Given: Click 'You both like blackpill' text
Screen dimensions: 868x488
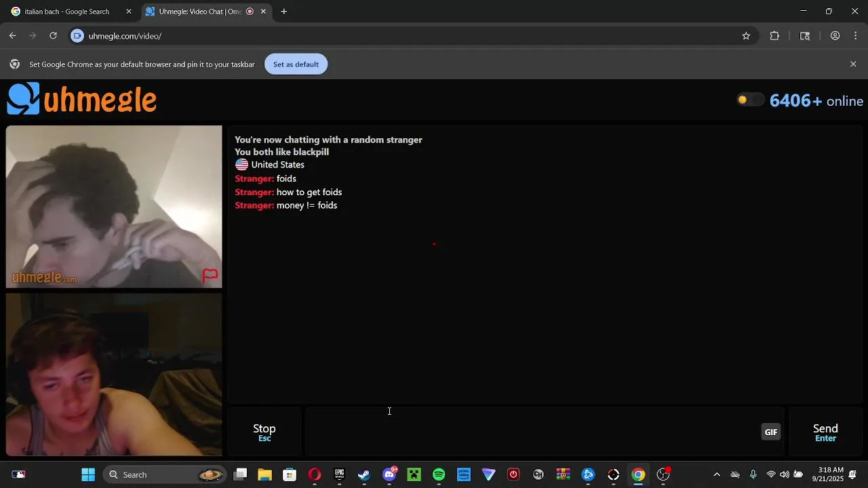Looking at the screenshot, I should coord(281,152).
